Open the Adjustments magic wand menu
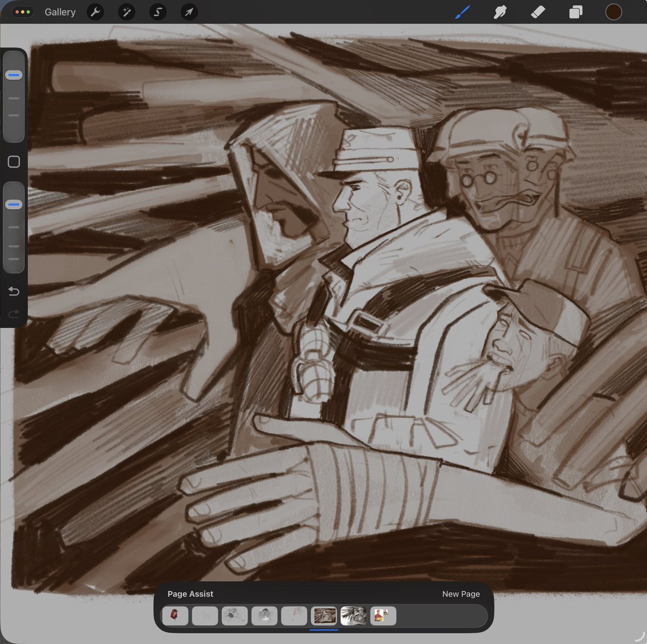 click(x=127, y=12)
